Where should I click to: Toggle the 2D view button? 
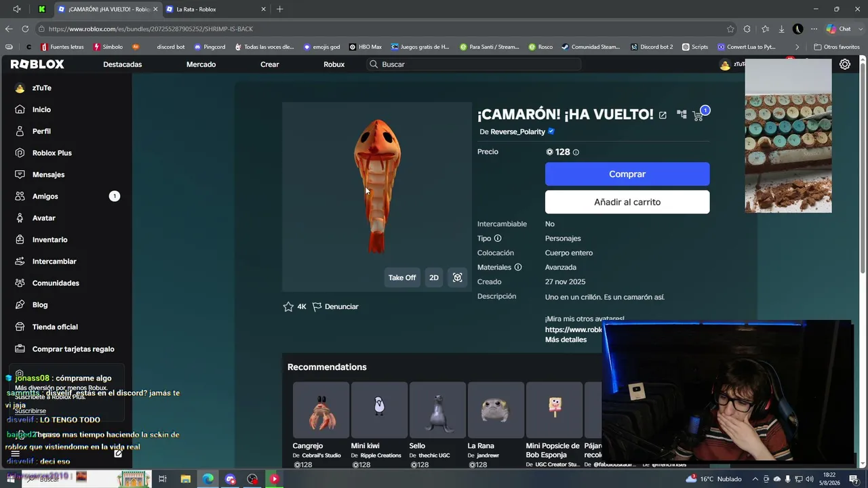pyautogui.click(x=434, y=277)
